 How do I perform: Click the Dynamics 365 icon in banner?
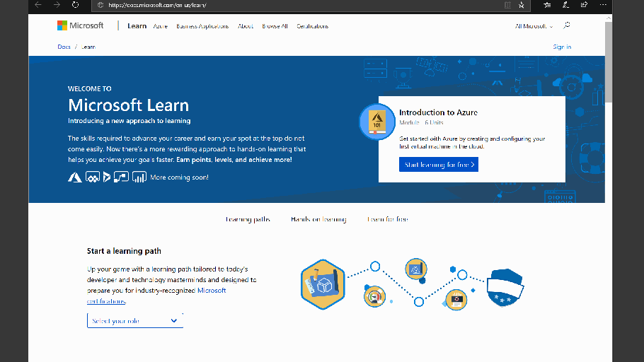(x=107, y=177)
